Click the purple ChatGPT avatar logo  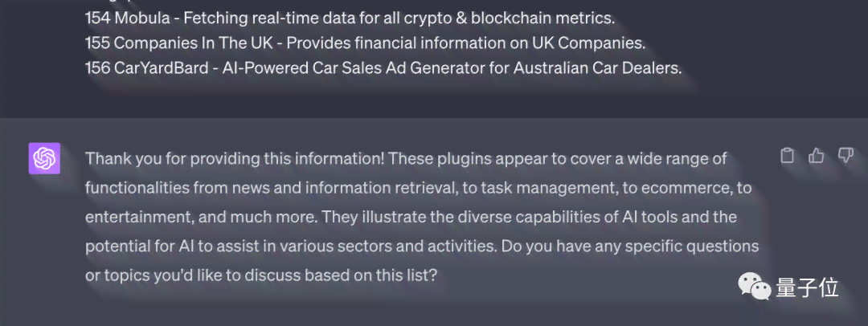pos(44,158)
